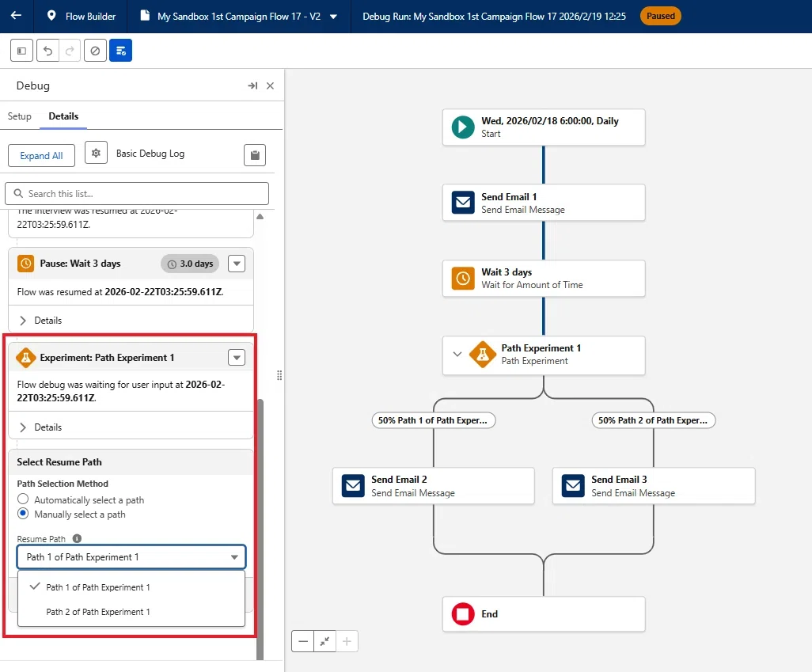This screenshot has height=672, width=812.
Task: Copy debug log with clipboard icon
Action: pyautogui.click(x=255, y=155)
